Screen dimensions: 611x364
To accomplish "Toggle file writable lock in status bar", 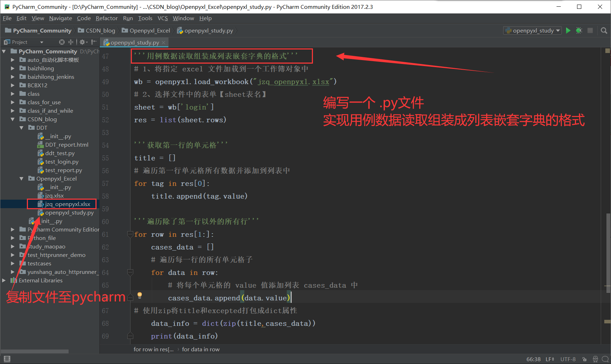I will [584, 359].
